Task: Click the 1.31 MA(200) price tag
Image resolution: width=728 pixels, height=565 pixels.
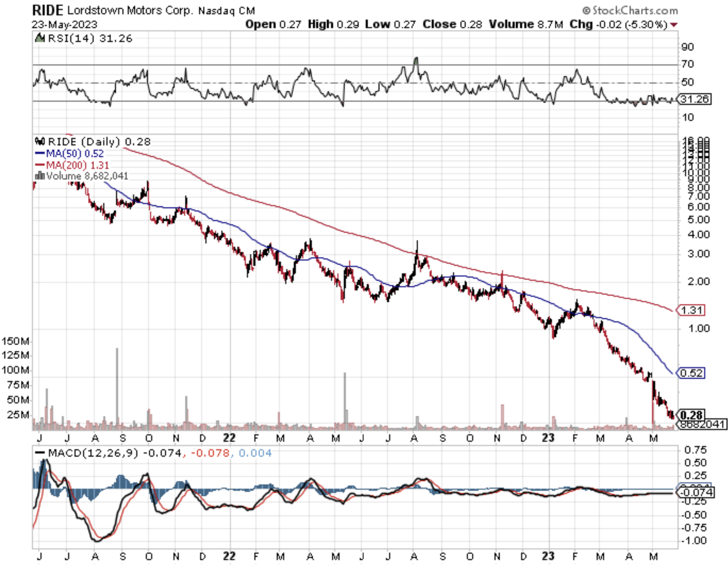Action: coord(691,310)
